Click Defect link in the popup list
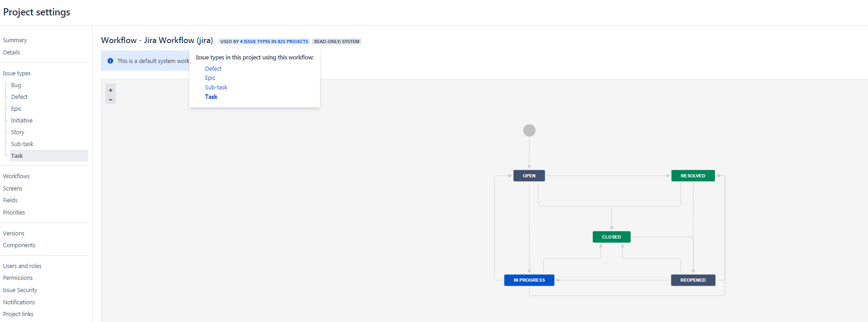 [x=213, y=69]
